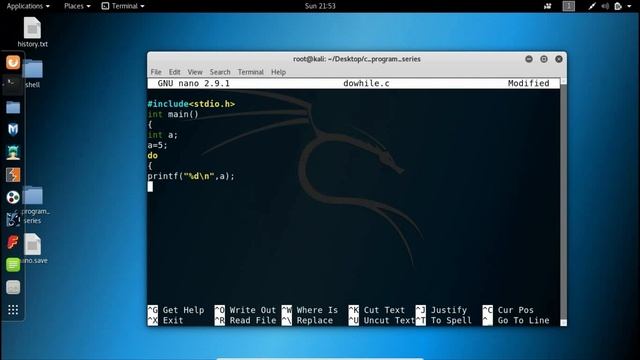Click '^\ Replace' shortcut label

click(x=307, y=320)
